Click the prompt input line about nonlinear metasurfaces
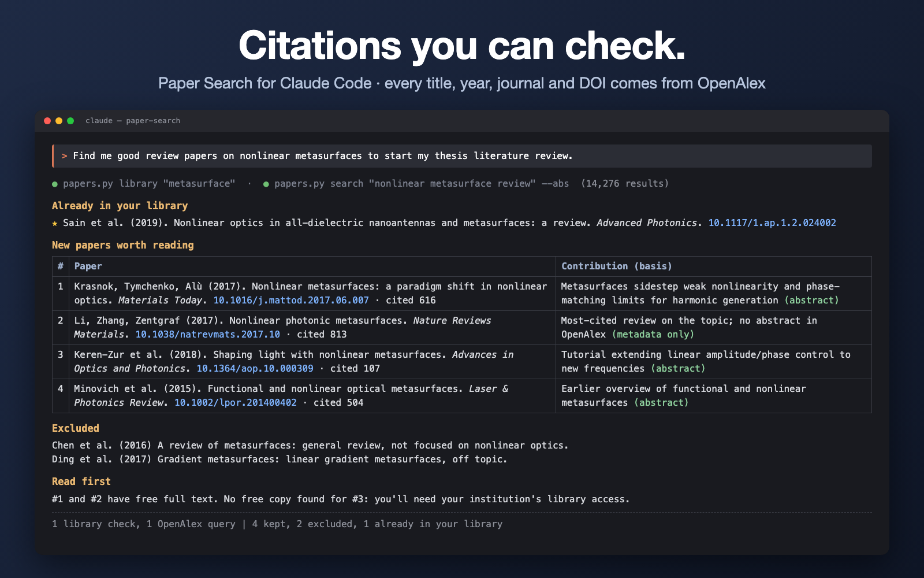Image resolution: width=924 pixels, height=578 pixels. [x=462, y=156]
